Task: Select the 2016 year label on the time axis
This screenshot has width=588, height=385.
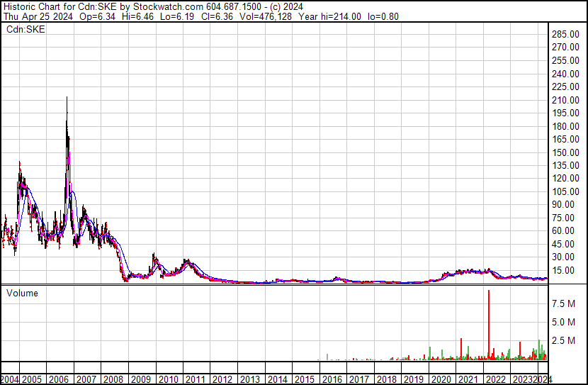Action: click(332, 379)
